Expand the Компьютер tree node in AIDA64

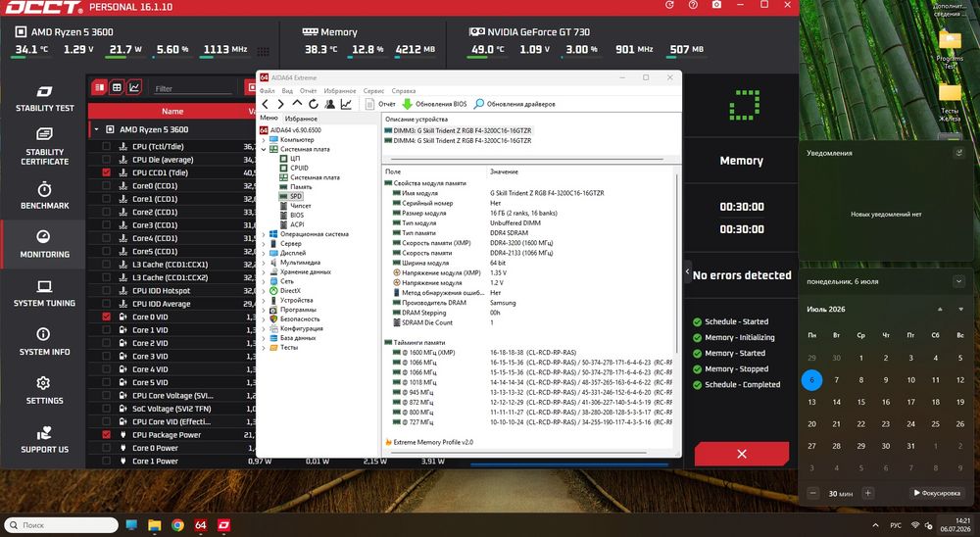pos(264,140)
